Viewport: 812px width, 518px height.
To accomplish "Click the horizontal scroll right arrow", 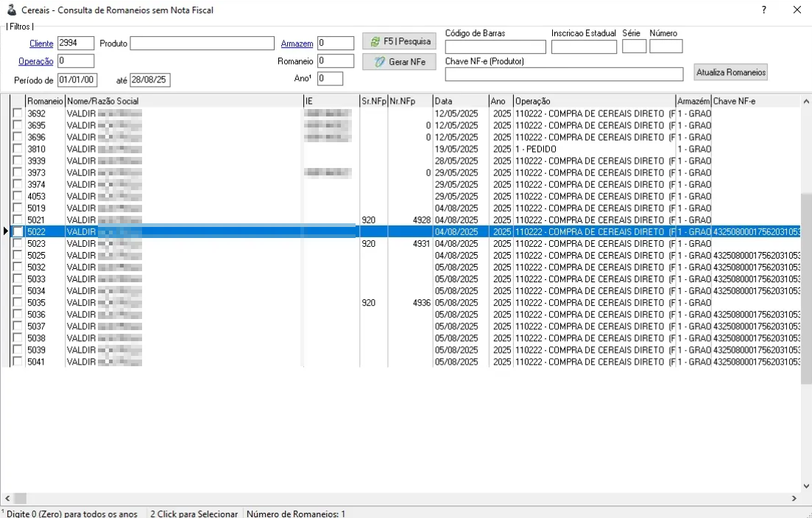I will tap(794, 498).
